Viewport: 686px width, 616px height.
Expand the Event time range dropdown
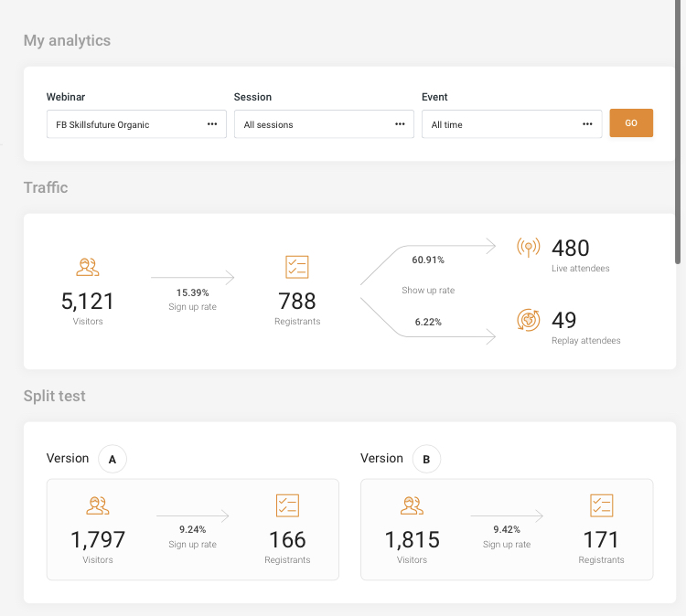tap(511, 124)
